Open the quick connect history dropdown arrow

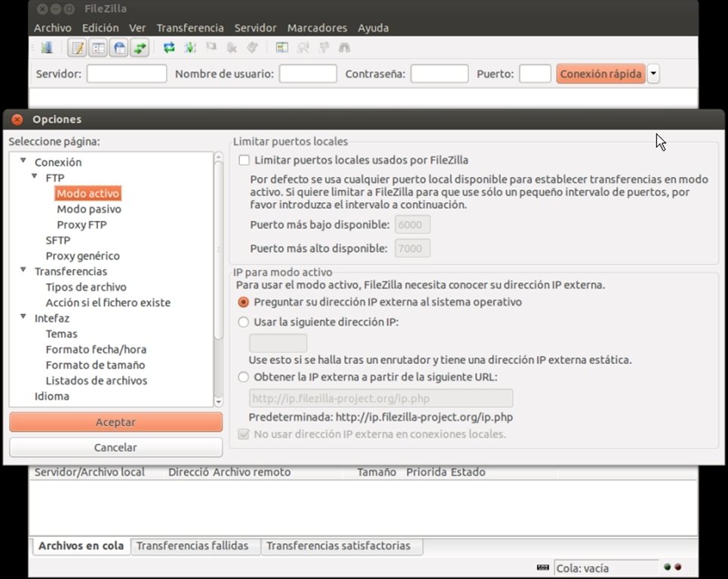pos(653,73)
